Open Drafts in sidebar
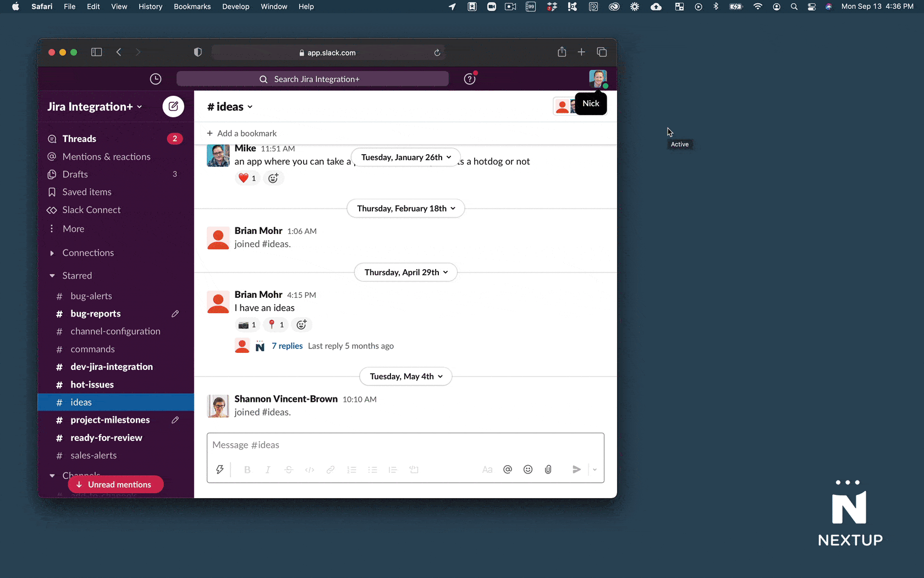924x578 pixels. tap(116, 175)
